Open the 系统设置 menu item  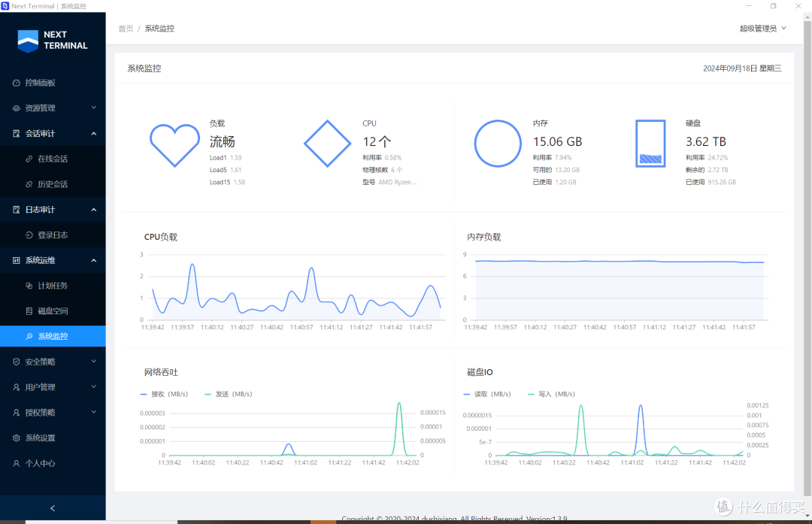point(53,438)
